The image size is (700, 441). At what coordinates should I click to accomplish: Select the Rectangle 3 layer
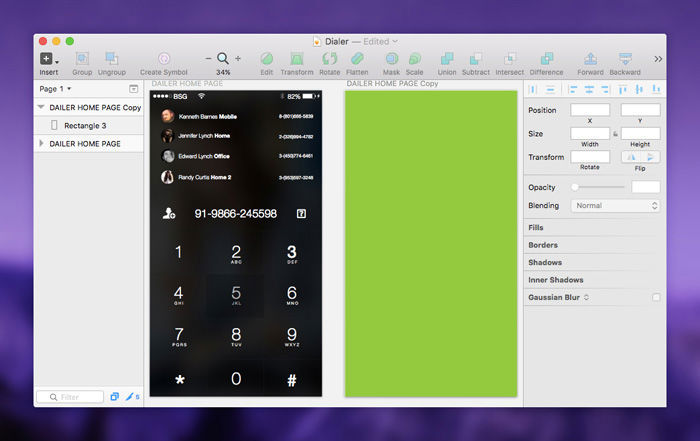point(84,125)
